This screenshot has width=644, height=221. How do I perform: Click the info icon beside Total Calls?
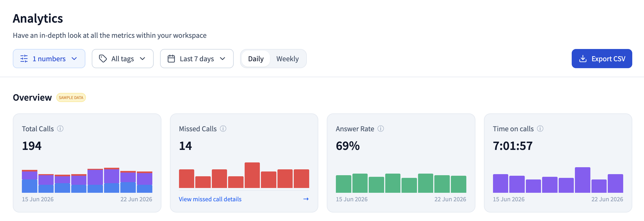60,129
